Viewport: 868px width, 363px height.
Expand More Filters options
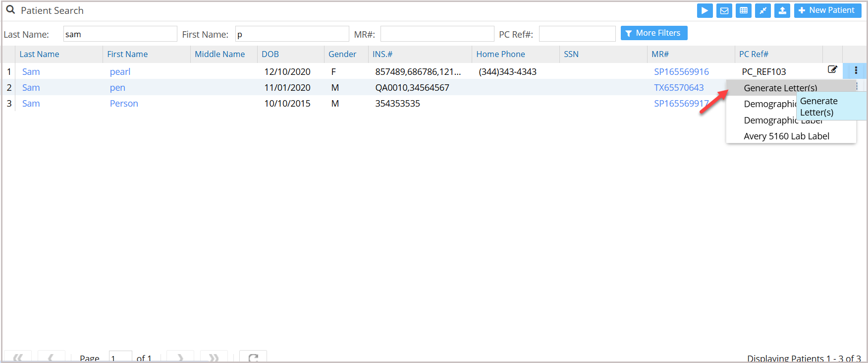pos(653,33)
